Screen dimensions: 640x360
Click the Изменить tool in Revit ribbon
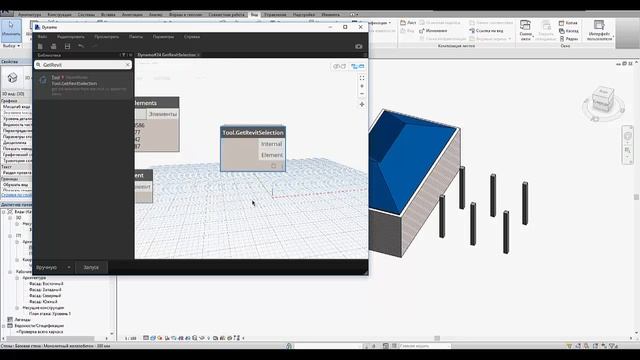coord(11,30)
